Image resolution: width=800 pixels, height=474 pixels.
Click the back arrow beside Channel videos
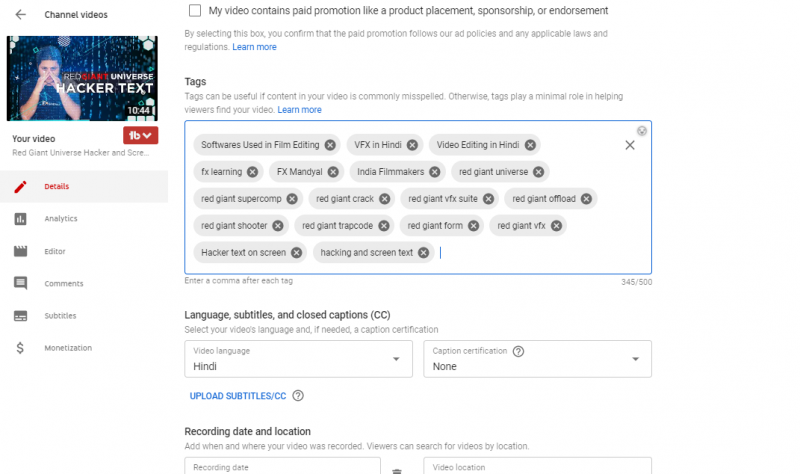click(21, 15)
